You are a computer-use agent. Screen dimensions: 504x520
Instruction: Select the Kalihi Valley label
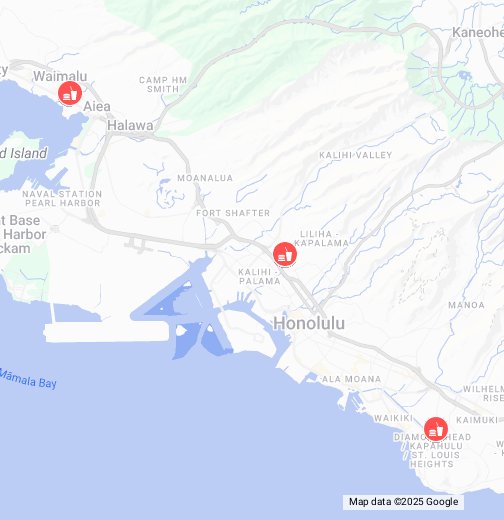(x=356, y=155)
